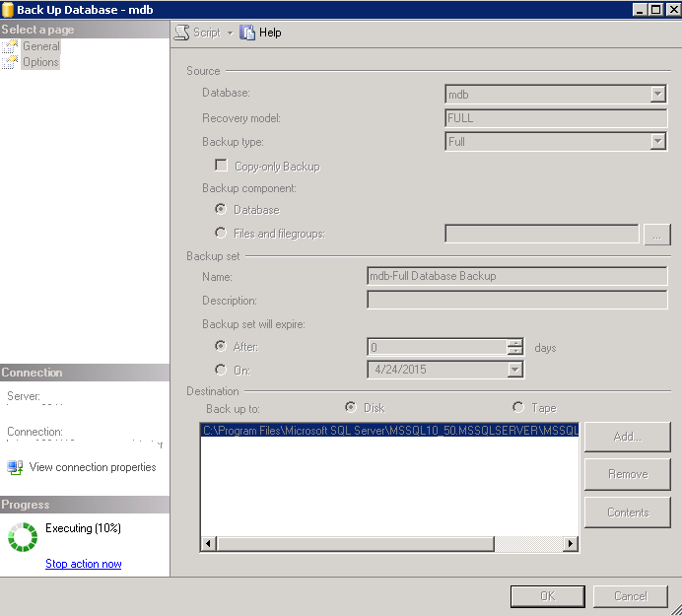Choose the Tape destination option
Viewport: 682px width, 616px height.
point(518,407)
